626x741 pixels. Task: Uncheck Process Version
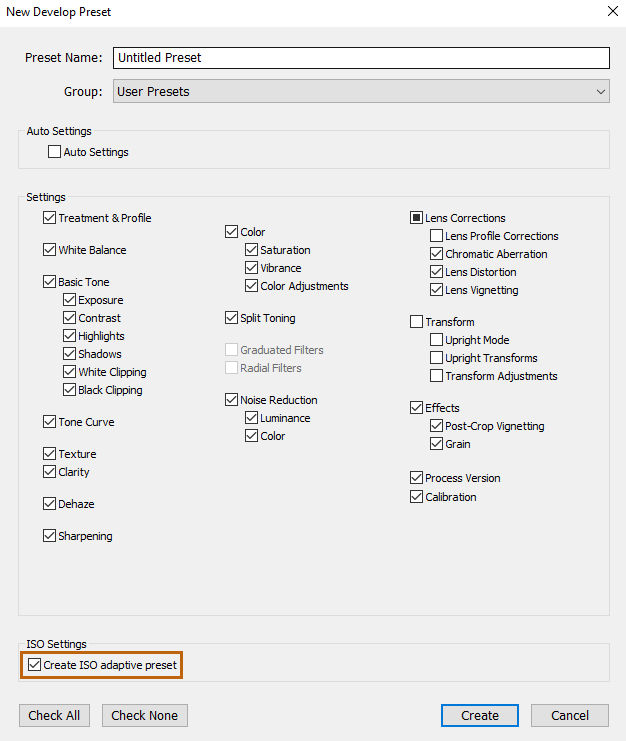click(416, 478)
